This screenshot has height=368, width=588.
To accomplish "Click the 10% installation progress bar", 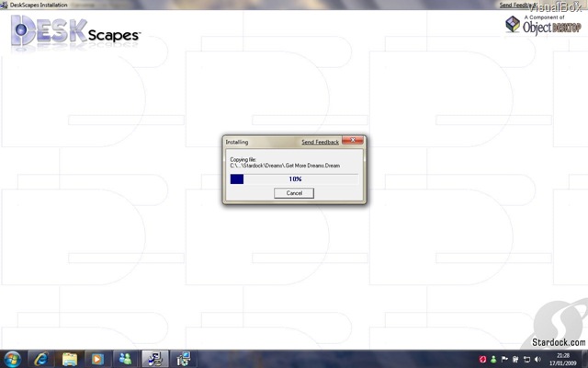I will [x=294, y=179].
